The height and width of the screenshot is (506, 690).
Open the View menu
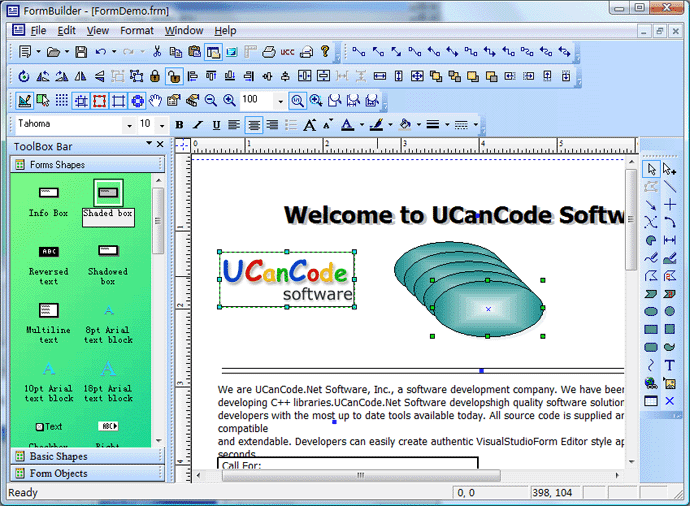click(98, 30)
